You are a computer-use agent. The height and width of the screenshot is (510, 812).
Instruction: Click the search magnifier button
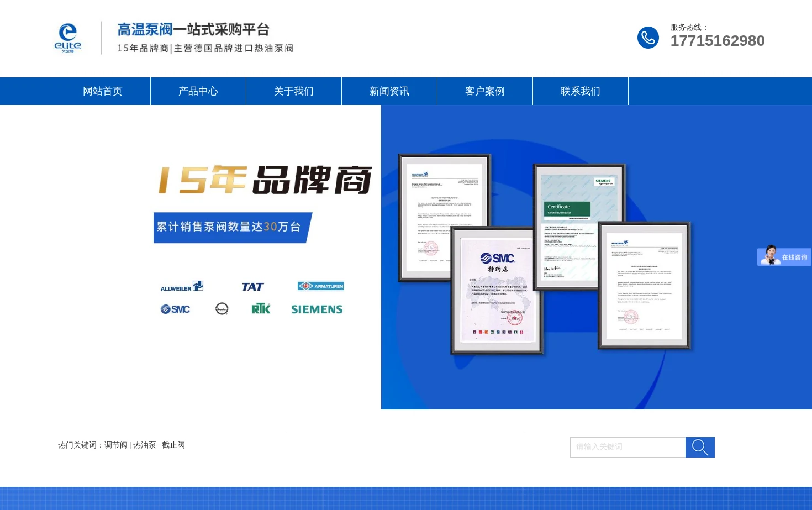coord(700,447)
